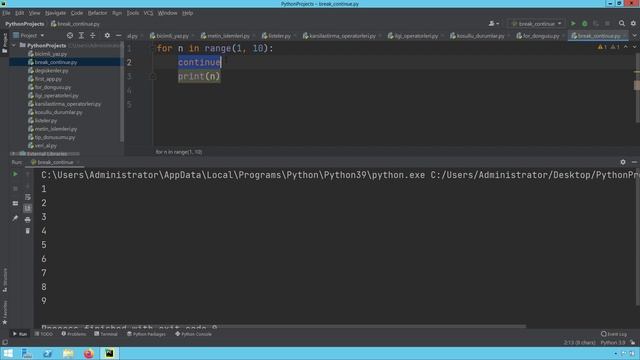Screen dimensions: 640x360
Task: Open the Tools menu
Action: click(x=133, y=13)
